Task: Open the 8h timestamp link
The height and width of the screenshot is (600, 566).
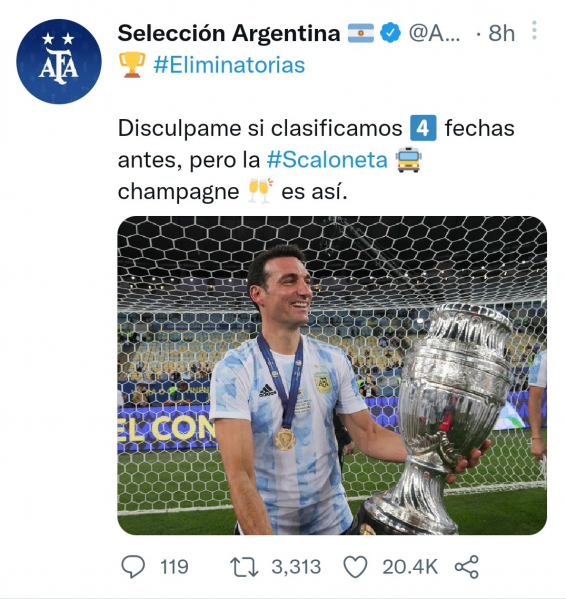Action: click(501, 33)
